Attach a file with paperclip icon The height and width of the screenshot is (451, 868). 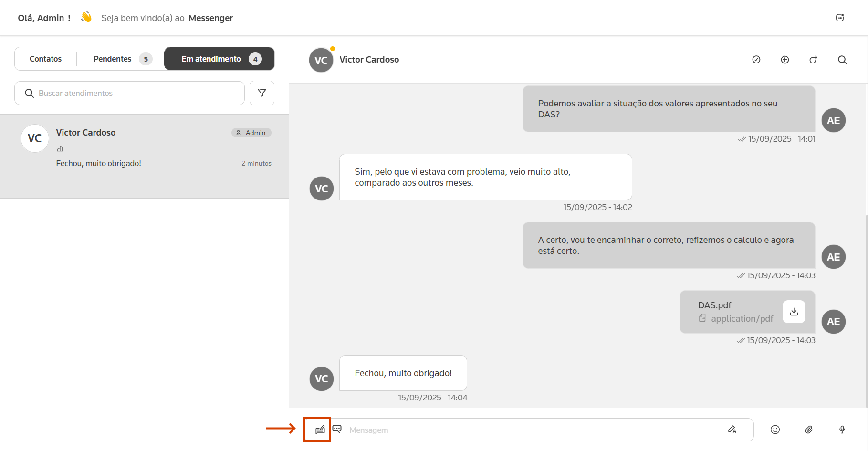click(809, 430)
